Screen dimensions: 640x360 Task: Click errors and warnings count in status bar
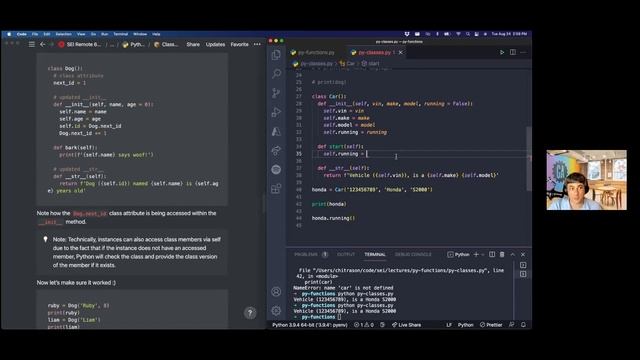click(364, 325)
